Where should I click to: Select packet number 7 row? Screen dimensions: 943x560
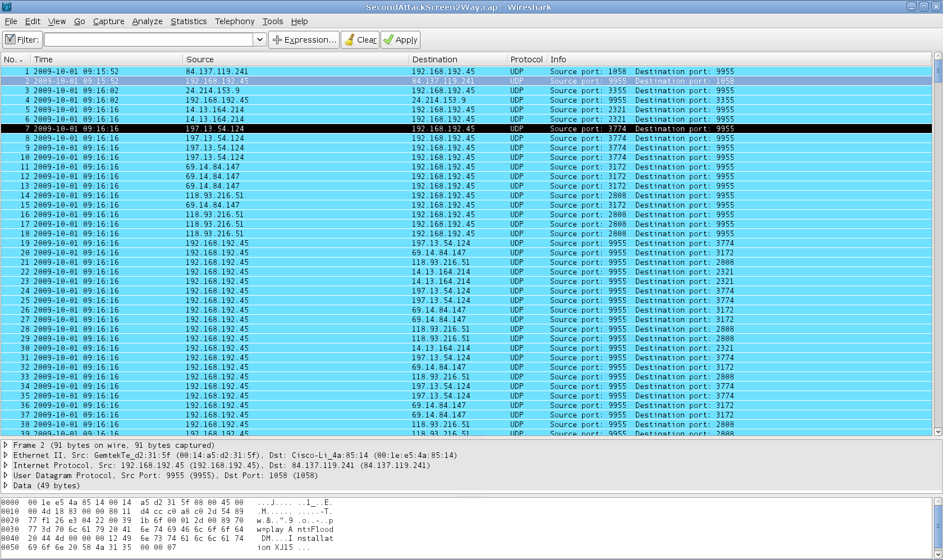pyautogui.click(x=466, y=128)
